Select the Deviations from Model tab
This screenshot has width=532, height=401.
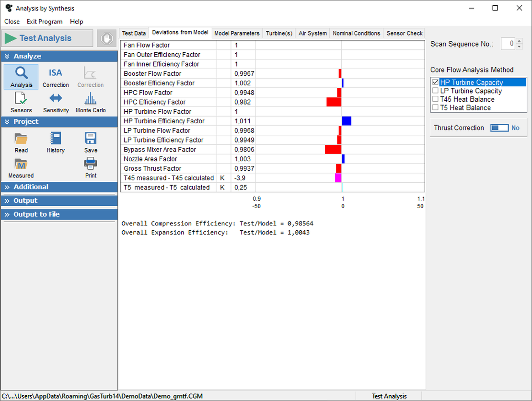[x=180, y=32]
